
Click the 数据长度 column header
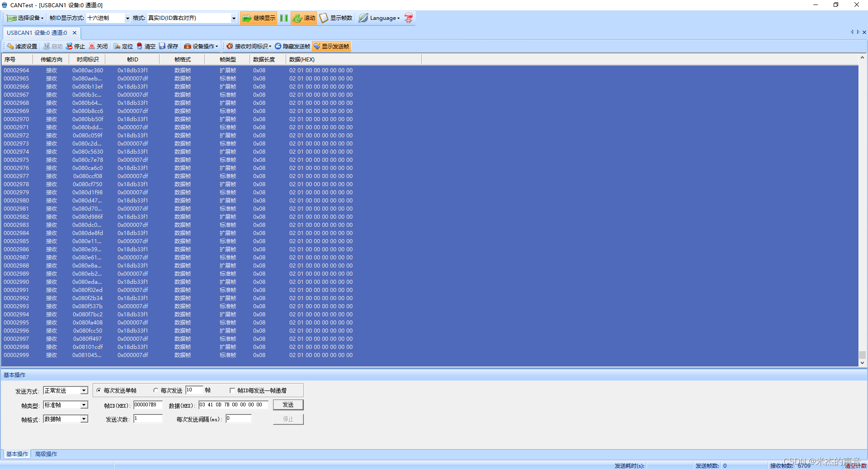(268, 59)
